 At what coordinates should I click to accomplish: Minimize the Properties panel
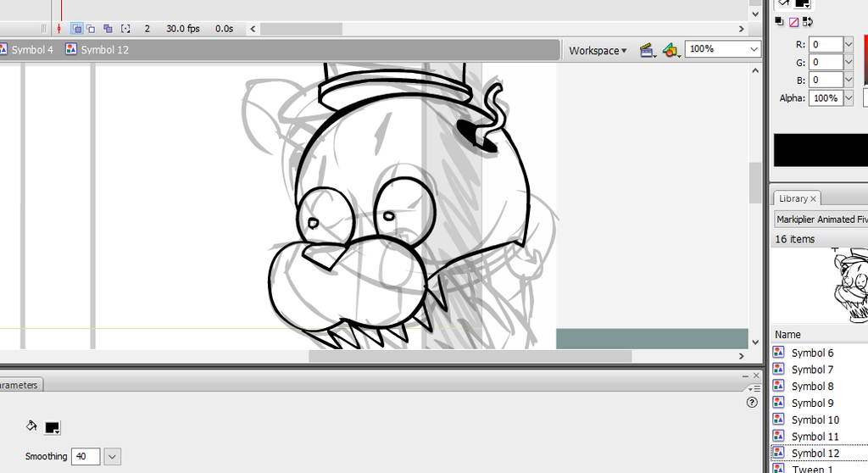745,376
